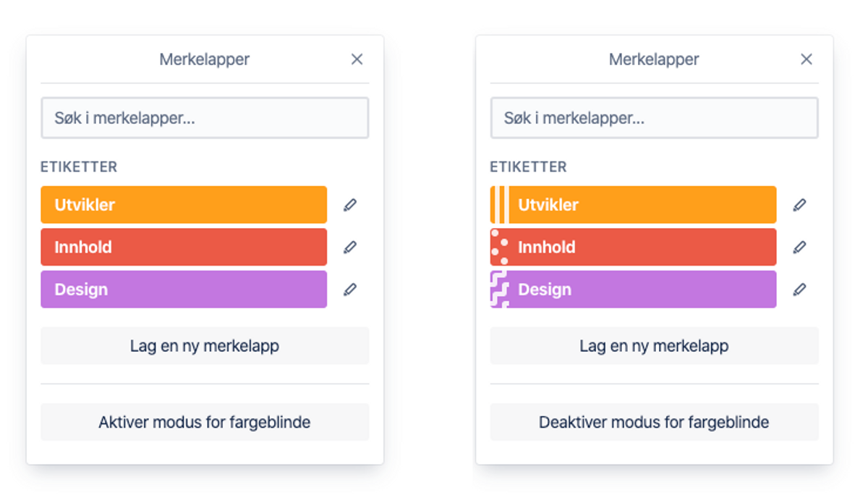
Task: Select the zigzag-patterned Design label
Action: (x=633, y=290)
